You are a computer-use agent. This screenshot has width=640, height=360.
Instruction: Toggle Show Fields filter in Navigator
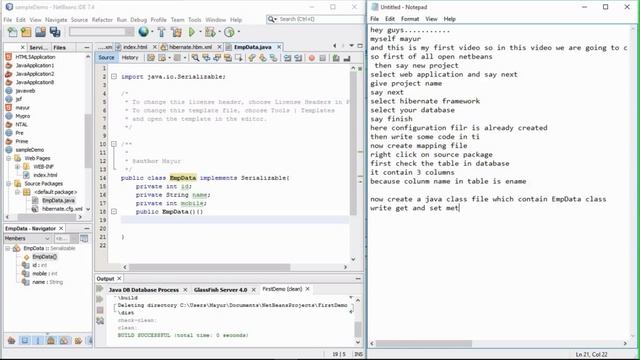coord(24,340)
